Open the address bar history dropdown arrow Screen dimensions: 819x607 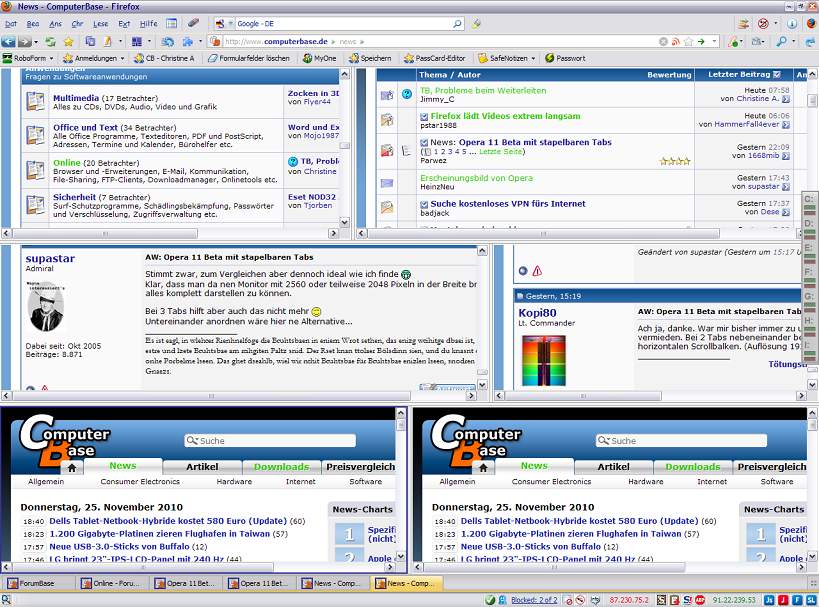714,41
